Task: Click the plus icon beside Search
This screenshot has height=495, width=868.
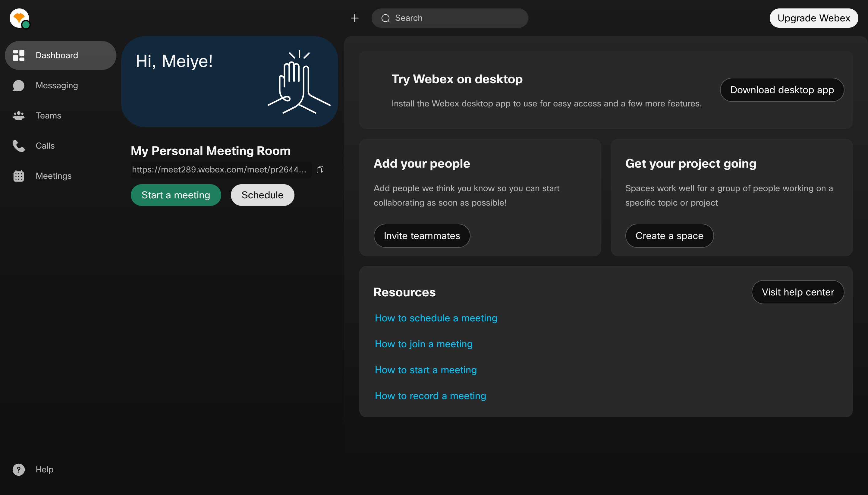Action: point(354,18)
